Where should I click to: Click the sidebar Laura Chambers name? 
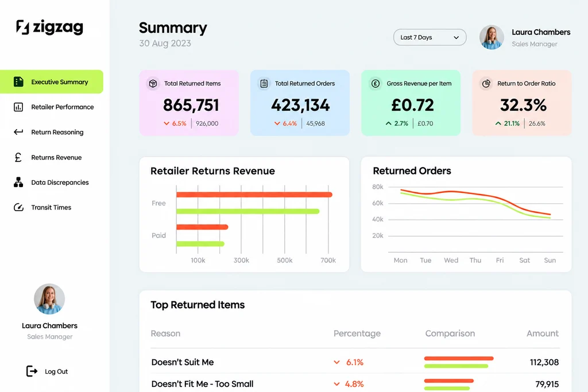(49, 325)
